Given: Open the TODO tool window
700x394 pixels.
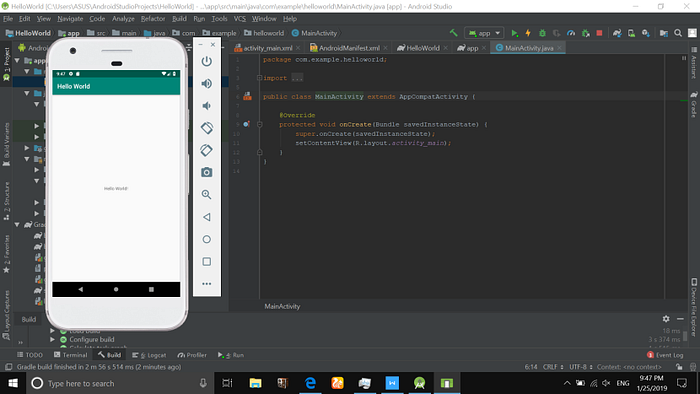Looking at the screenshot, I should [x=29, y=355].
